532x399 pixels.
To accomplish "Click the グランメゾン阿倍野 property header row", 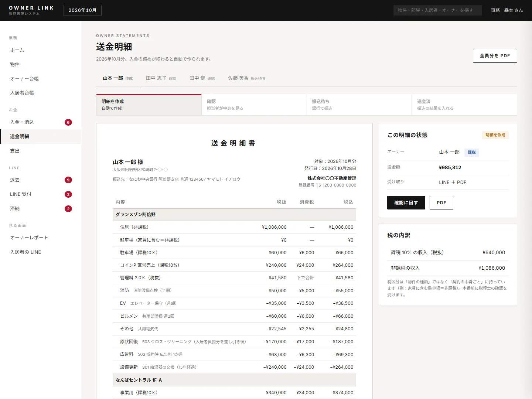I will [234, 215].
